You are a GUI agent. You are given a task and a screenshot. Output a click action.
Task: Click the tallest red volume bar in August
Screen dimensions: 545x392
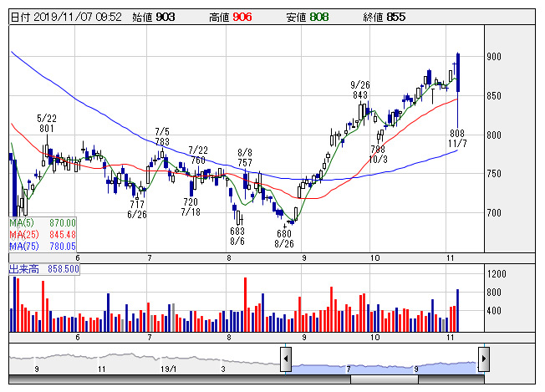point(246,304)
